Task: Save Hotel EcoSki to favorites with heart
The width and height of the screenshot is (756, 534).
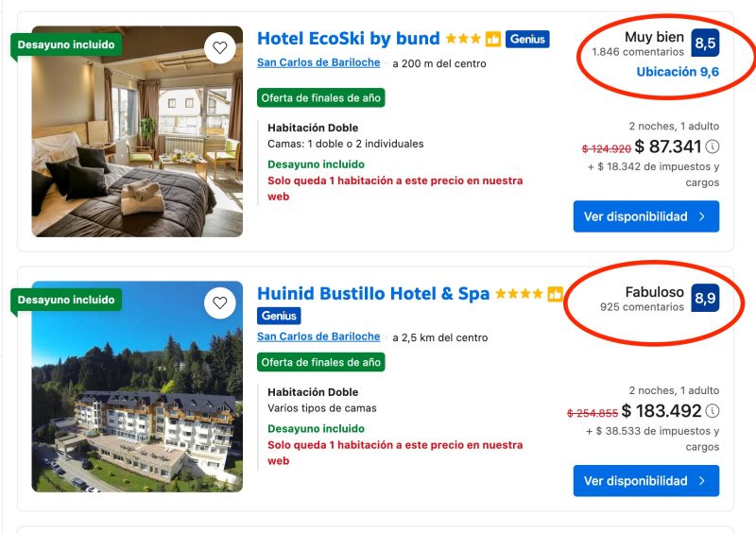Action: (220, 48)
